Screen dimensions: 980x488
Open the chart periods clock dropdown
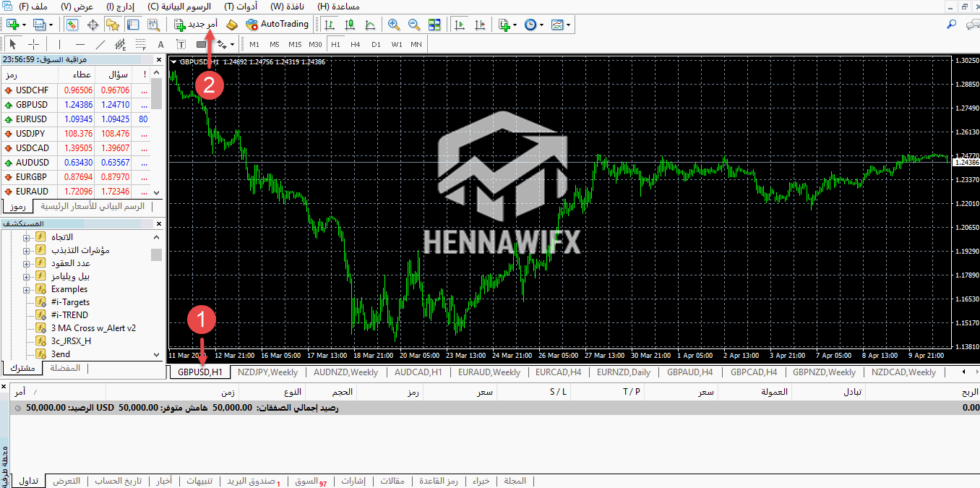point(533,25)
